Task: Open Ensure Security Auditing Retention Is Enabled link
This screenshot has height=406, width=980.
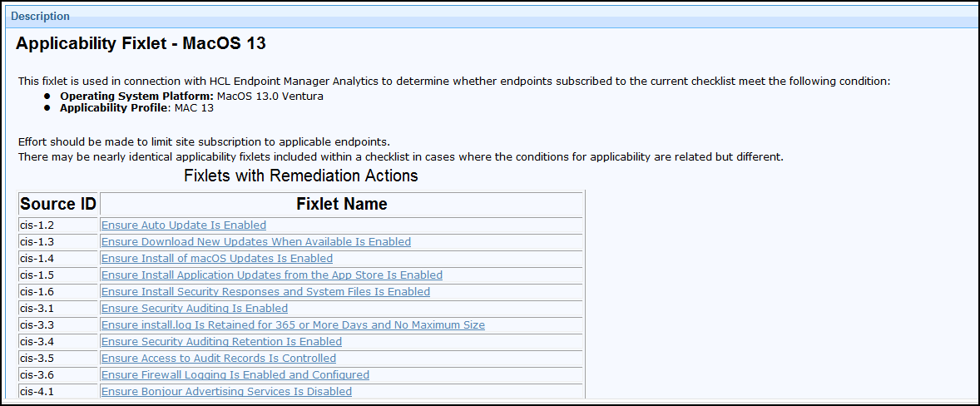Action: pos(221,342)
